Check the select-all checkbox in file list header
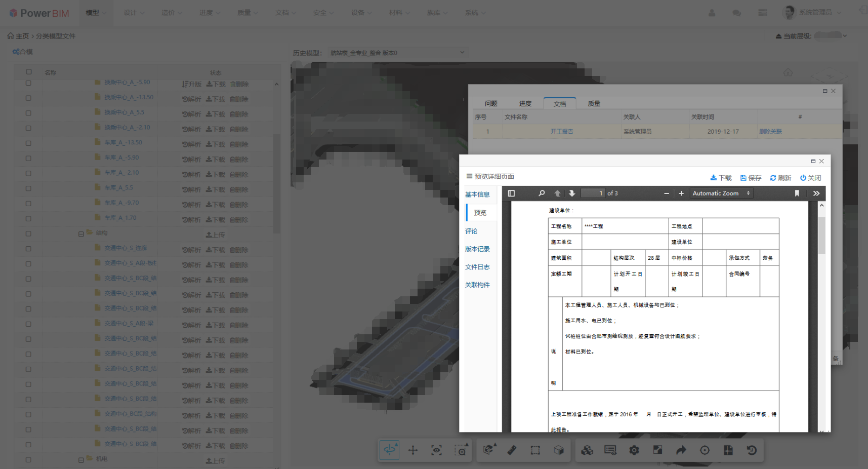 29,72
